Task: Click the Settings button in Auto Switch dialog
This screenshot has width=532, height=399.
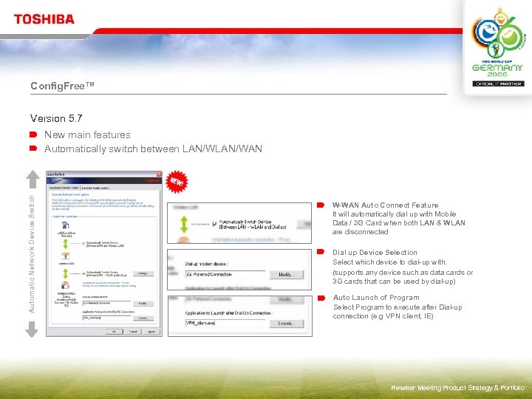Action: [143, 273]
